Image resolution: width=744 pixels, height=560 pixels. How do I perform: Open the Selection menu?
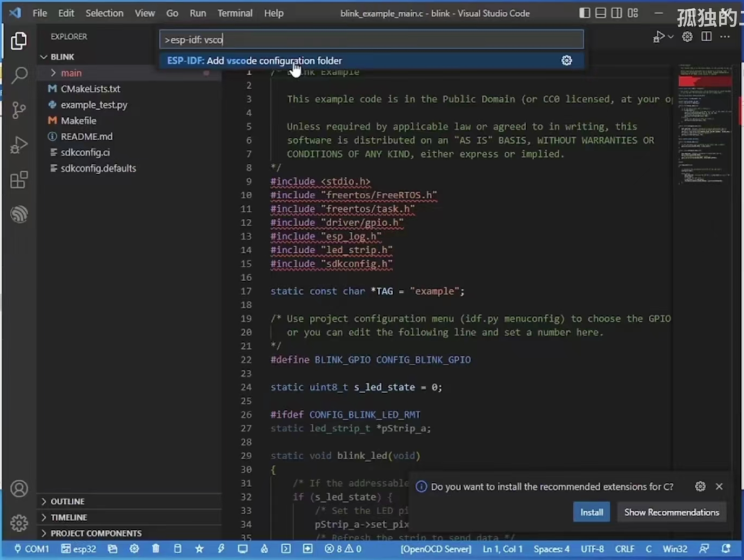104,13
